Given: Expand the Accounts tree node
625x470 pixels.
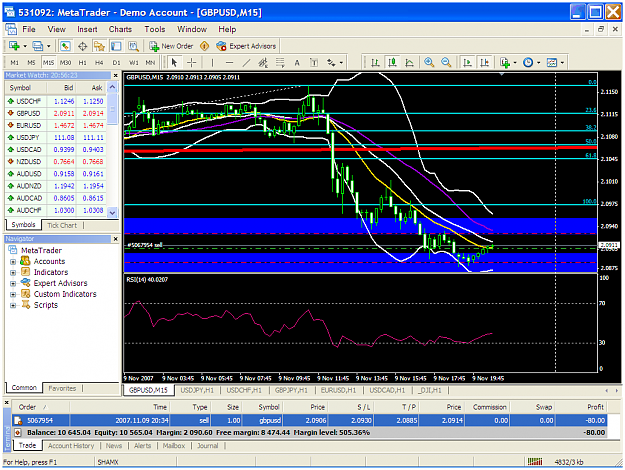Looking at the screenshot, I should click(x=13, y=262).
